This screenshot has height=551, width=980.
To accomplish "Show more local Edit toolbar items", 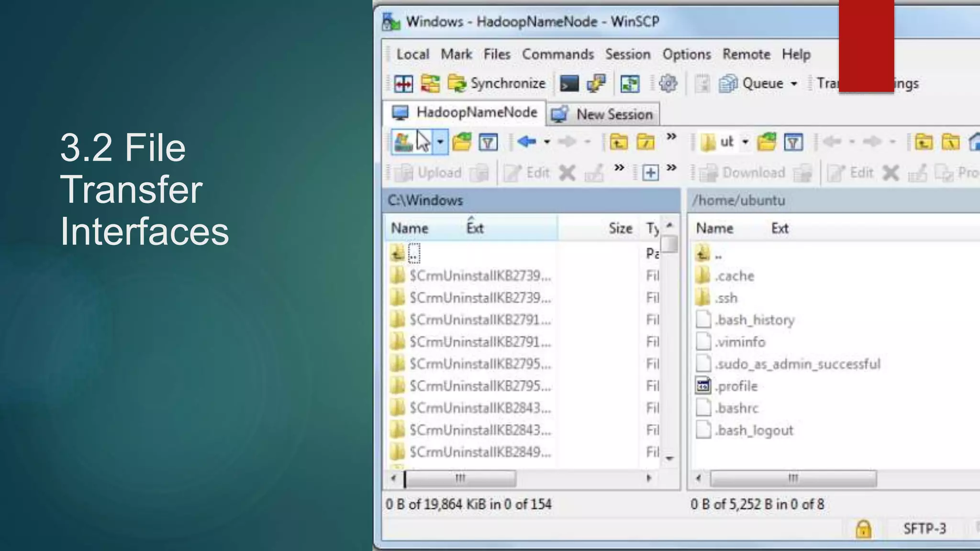I will pyautogui.click(x=619, y=167).
